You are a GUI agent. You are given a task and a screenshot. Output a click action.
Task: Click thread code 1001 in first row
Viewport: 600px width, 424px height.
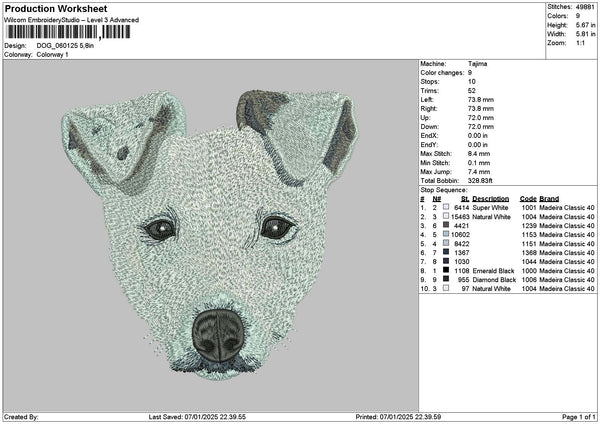[x=529, y=207]
